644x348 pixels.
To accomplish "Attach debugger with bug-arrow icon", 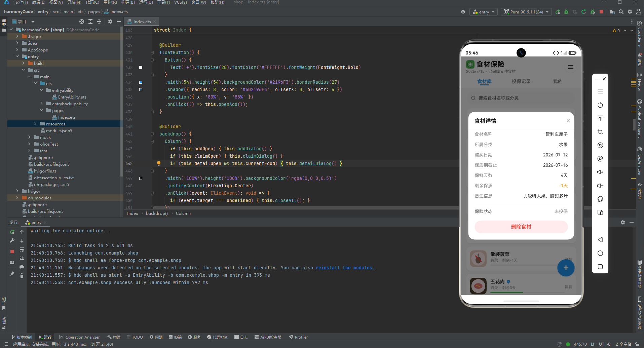I will (593, 12).
